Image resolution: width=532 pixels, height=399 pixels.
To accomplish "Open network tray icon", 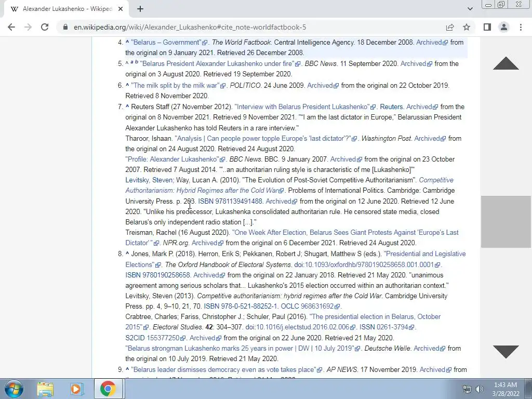I will 467,389.
